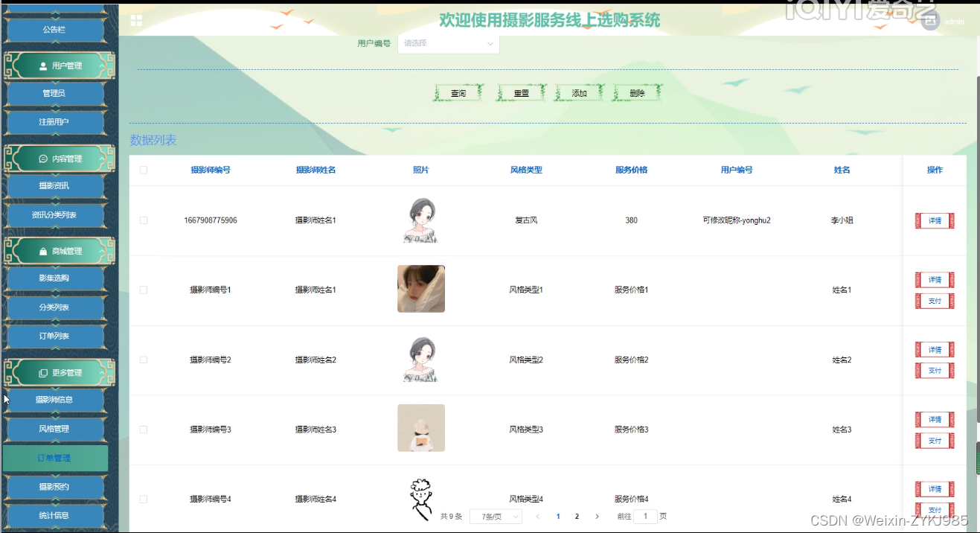Open 详情 for the 姓名3 row
This screenshot has height=533, width=980.
pyautogui.click(x=935, y=419)
